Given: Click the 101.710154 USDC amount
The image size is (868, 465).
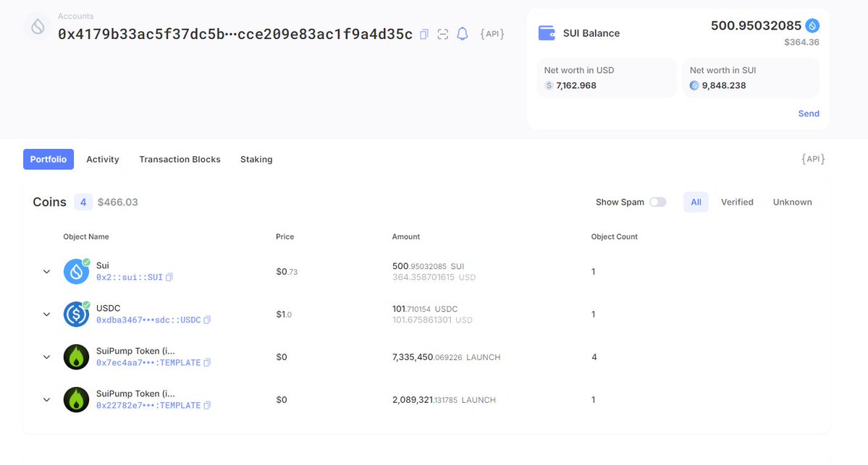Looking at the screenshot, I should click(x=425, y=309).
